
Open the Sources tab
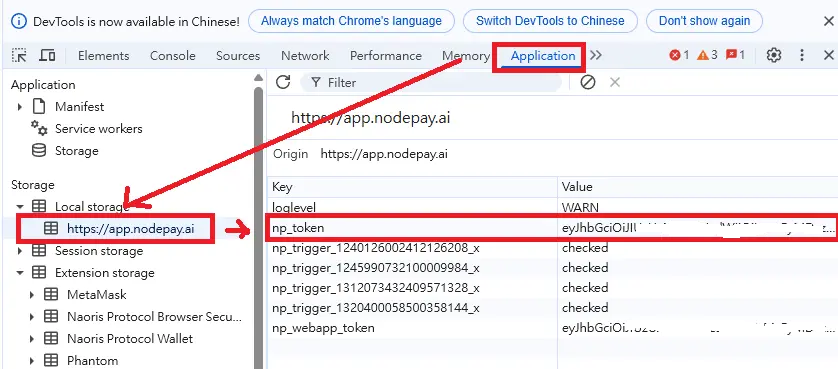click(x=238, y=56)
